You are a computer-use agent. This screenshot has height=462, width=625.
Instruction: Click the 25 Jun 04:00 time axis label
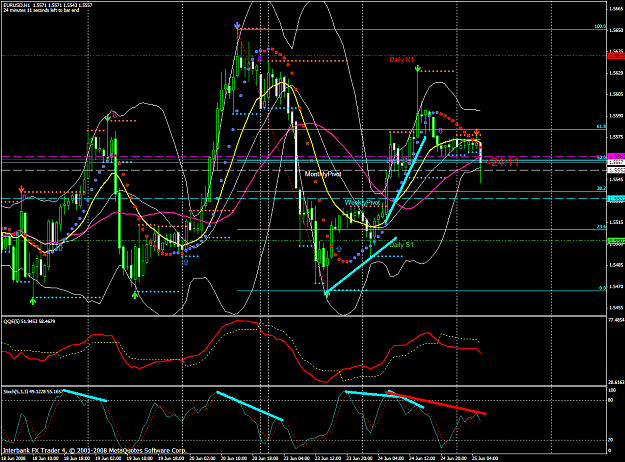pos(485,458)
